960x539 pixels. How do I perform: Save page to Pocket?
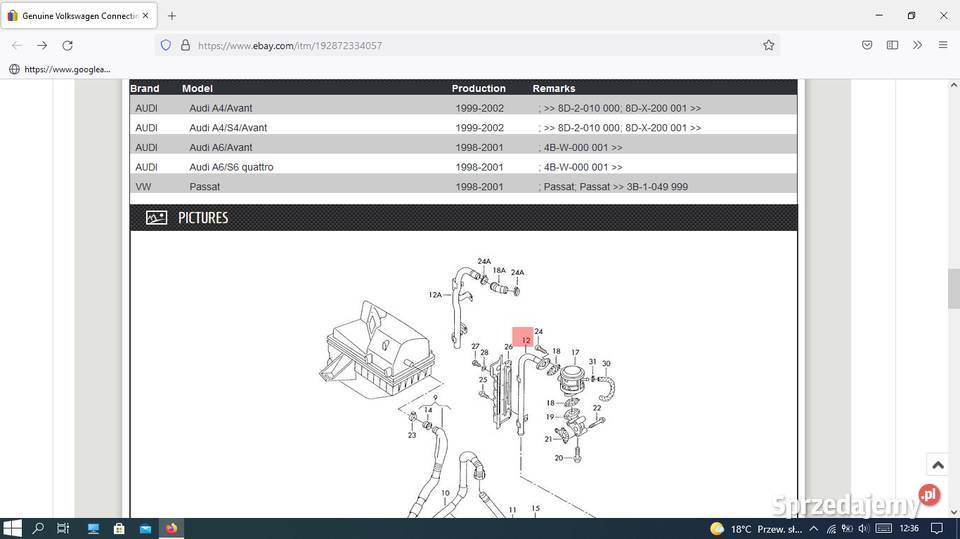tap(866, 45)
